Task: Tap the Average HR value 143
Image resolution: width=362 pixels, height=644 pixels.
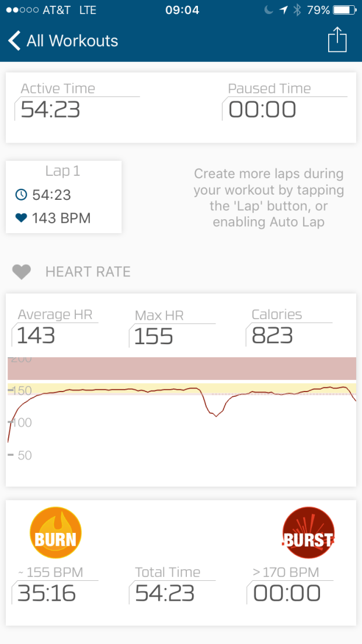Action: tap(36, 336)
